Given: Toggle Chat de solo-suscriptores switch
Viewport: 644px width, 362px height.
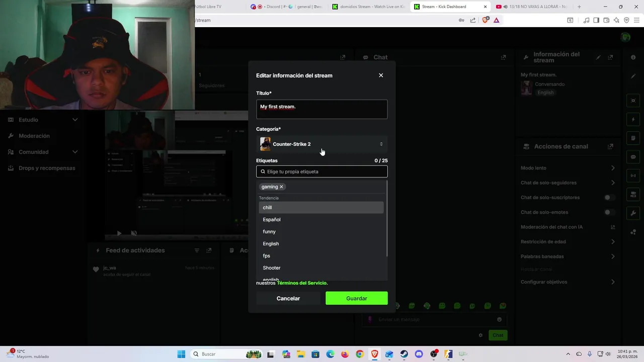Looking at the screenshot, I should (610, 198).
